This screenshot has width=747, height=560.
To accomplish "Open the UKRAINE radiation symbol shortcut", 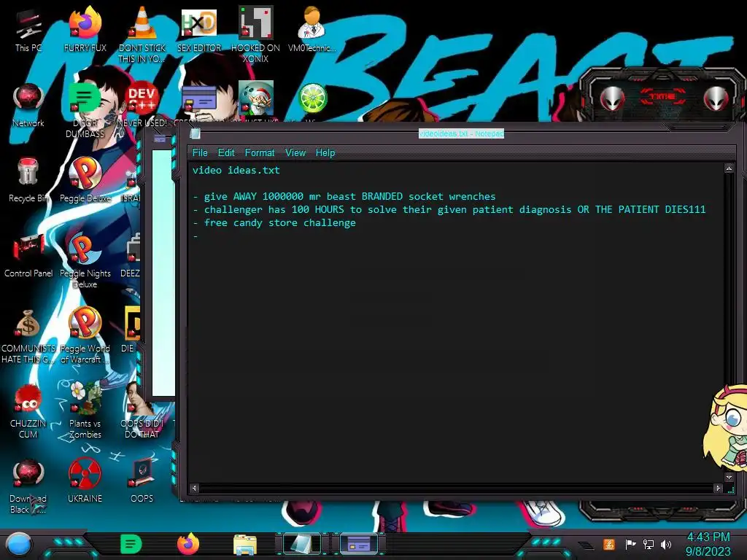I will coord(85,481).
